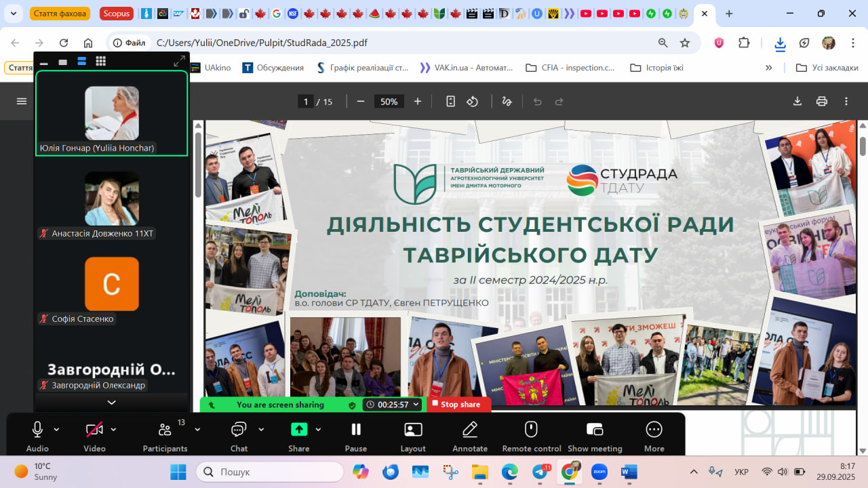868x488 pixels.
Task: Open a new Chrome tab
Action: point(729,14)
